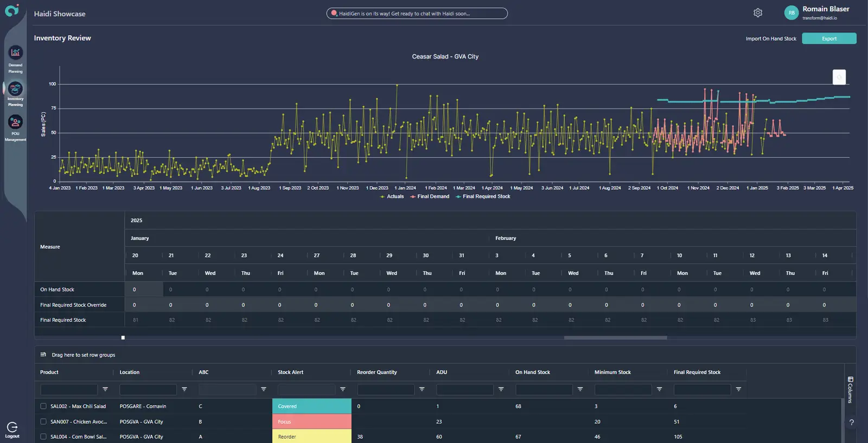Open the Columns side panel tab
868x443 pixels.
pos(850,389)
